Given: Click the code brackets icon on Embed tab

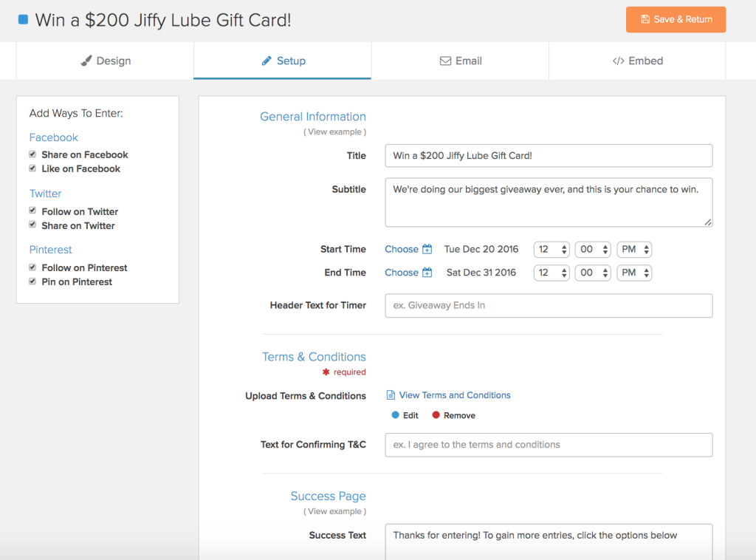Looking at the screenshot, I should pos(618,61).
